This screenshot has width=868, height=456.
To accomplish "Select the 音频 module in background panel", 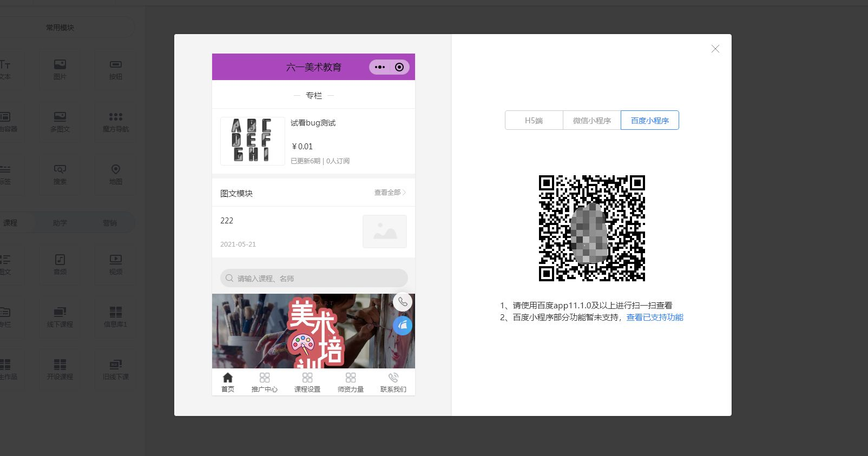I will [x=60, y=265].
